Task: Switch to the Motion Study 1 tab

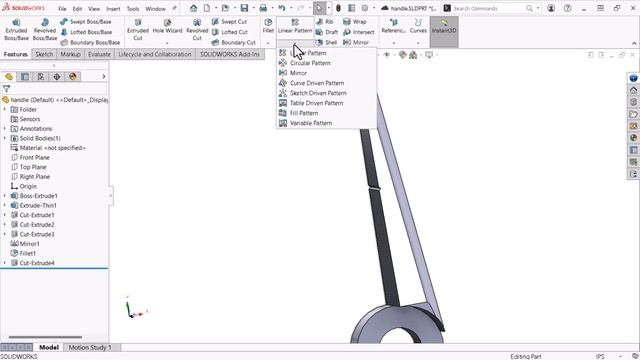Action: click(x=90, y=347)
